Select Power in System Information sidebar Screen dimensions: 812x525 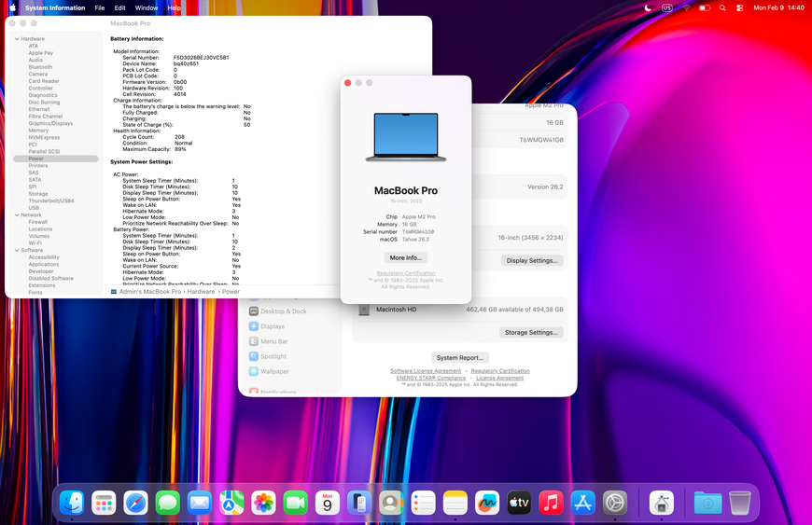tap(56, 159)
